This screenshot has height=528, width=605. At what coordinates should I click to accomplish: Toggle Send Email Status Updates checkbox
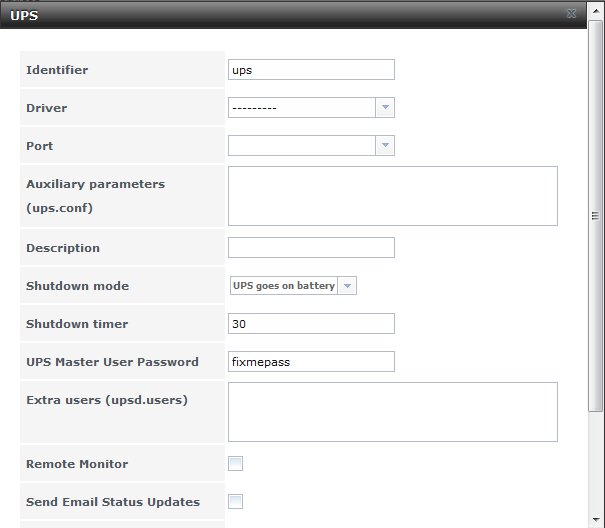(x=236, y=502)
